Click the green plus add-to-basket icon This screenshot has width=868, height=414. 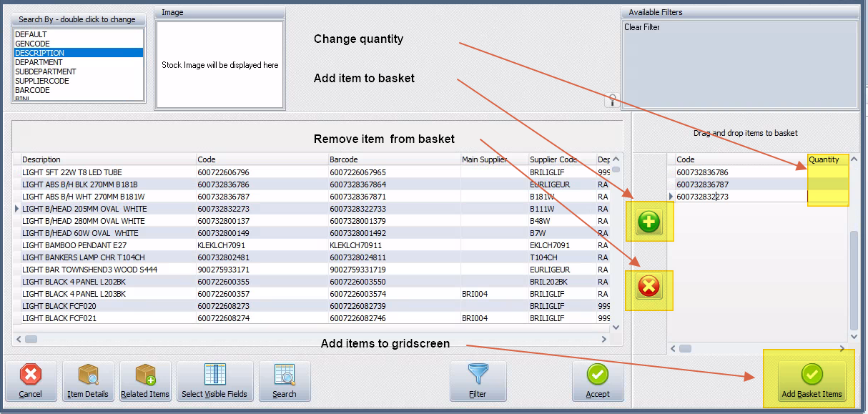click(649, 222)
